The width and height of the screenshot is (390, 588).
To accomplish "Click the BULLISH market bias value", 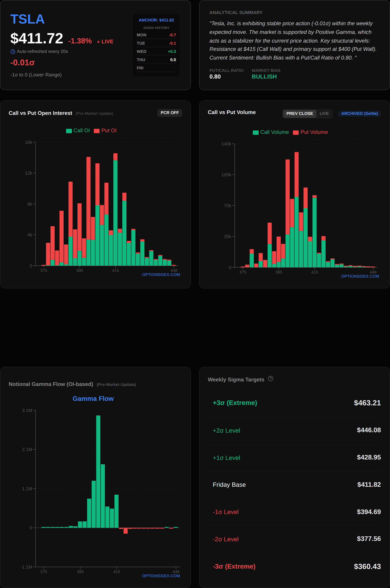I will click(264, 77).
